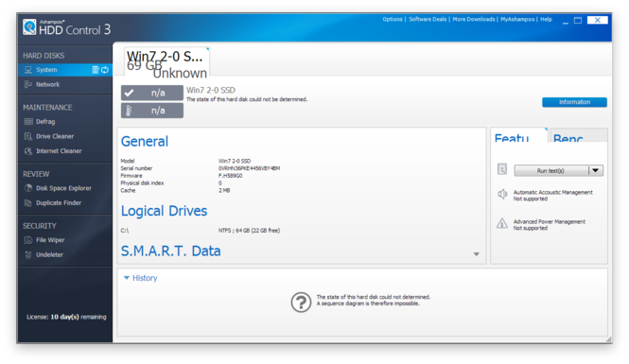
Task: Open the Run test(s) dropdown arrow
Action: point(596,171)
